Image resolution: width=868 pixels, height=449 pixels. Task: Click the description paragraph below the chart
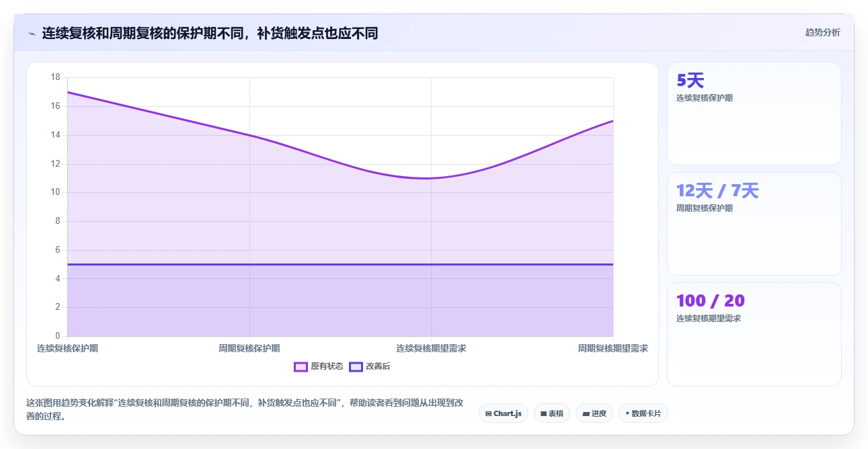click(245, 409)
